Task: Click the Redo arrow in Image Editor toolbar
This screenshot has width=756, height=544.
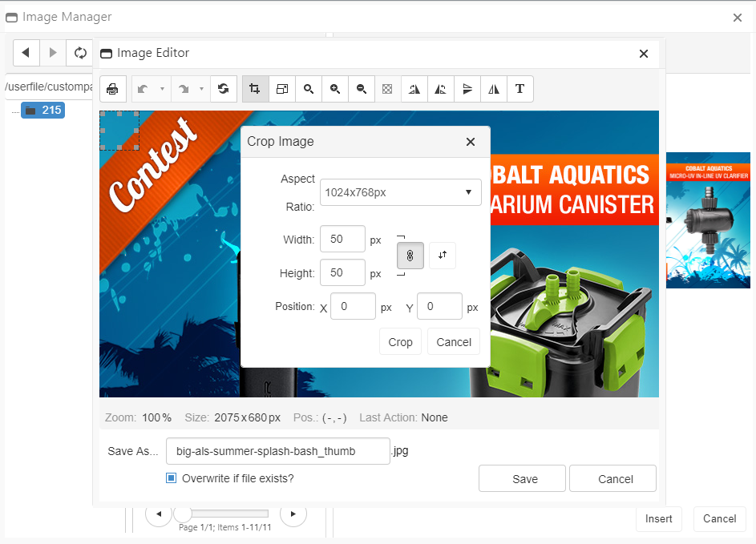Action: [184, 89]
